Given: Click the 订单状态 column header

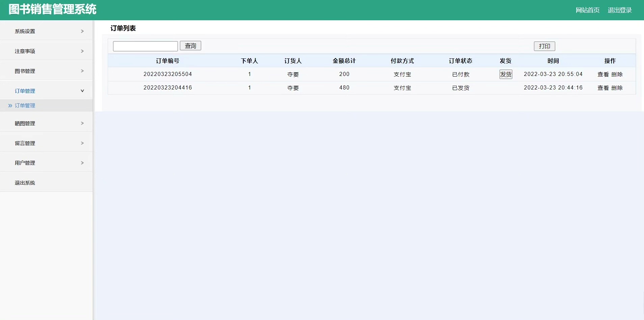Looking at the screenshot, I should tap(461, 61).
